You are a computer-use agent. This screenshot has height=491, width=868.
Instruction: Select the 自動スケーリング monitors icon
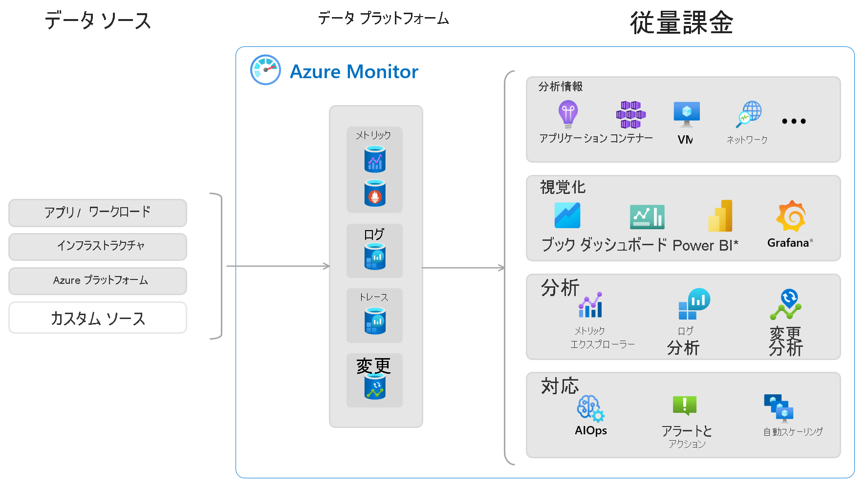click(x=779, y=408)
